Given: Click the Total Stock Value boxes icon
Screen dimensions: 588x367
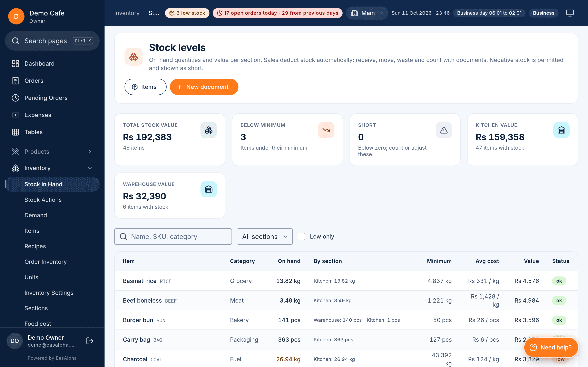Looking at the screenshot, I should 208,130.
